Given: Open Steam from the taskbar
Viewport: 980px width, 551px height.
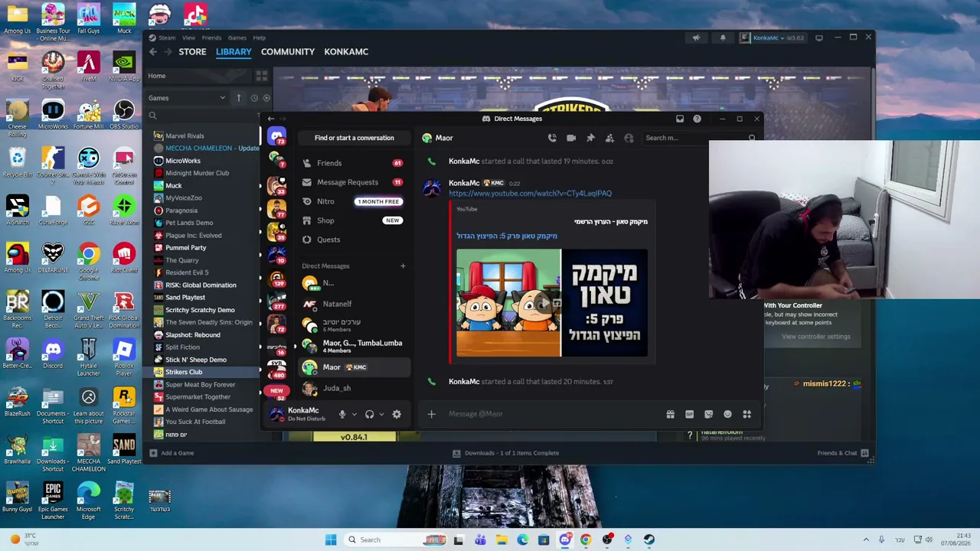Looking at the screenshot, I should (649, 540).
